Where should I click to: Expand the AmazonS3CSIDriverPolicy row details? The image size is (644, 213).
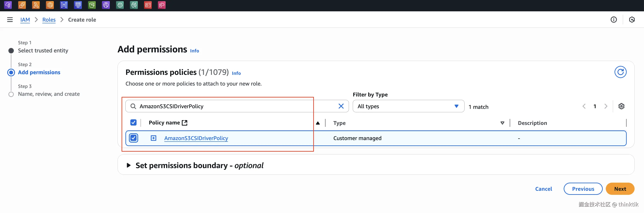pos(153,138)
